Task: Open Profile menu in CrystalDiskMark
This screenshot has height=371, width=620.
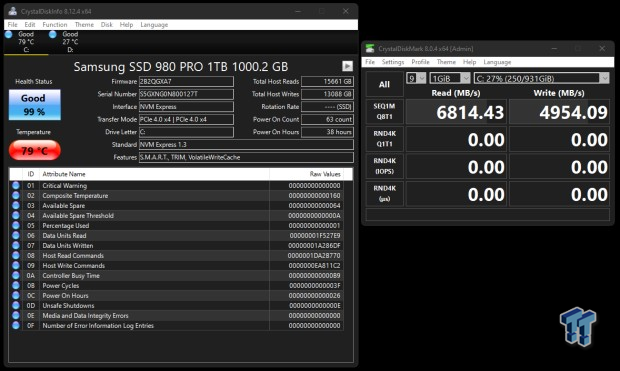Action: point(420,62)
